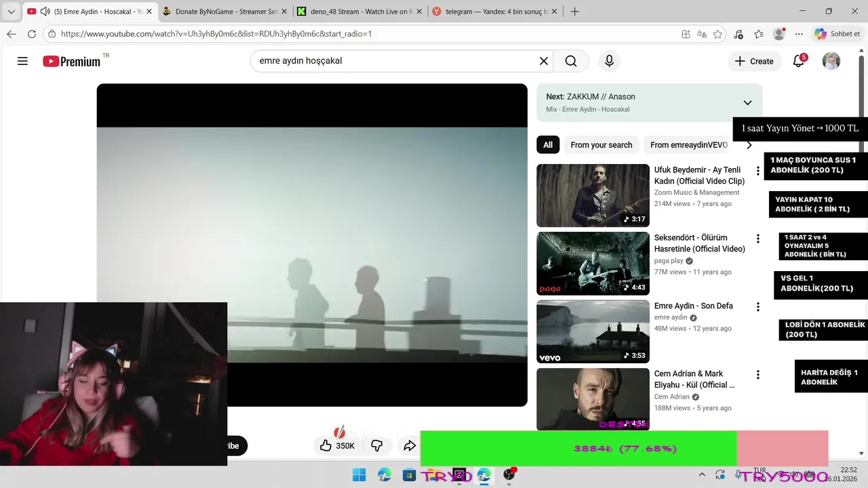Dislike the Hoscakal video
This screenshot has height=488, width=868.
(377, 445)
